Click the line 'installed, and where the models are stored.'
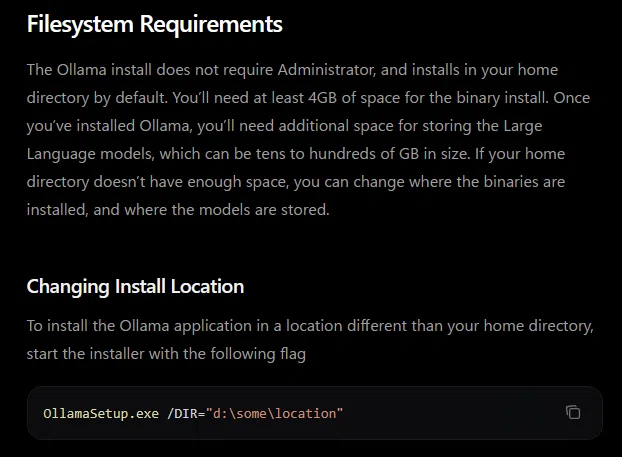The height and width of the screenshot is (457, 622). point(178,210)
